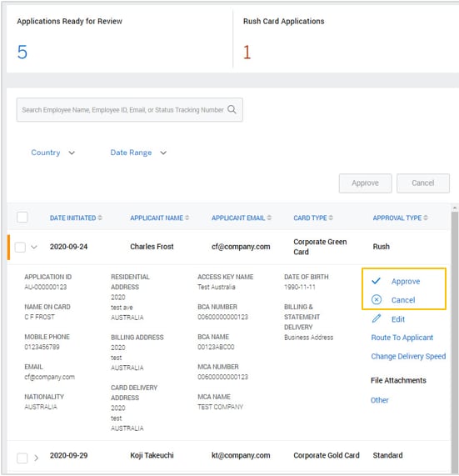Viewport: 459px width, 476px height.
Task: Open the Other file attachment link
Action: click(379, 400)
